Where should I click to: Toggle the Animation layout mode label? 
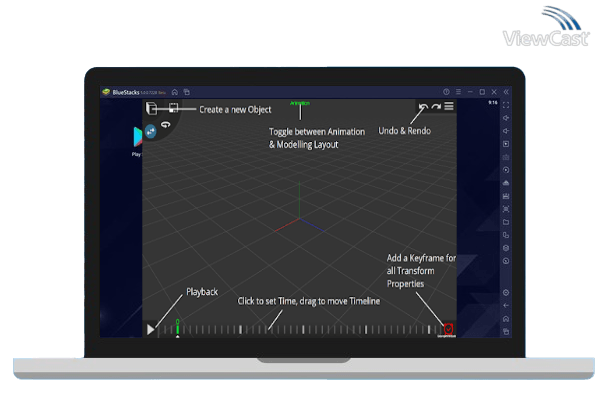pyautogui.click(x=299, y=103)
